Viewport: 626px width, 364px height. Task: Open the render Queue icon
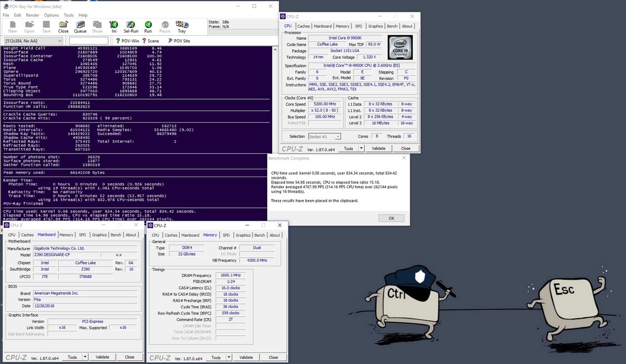(x=80, y=27)
